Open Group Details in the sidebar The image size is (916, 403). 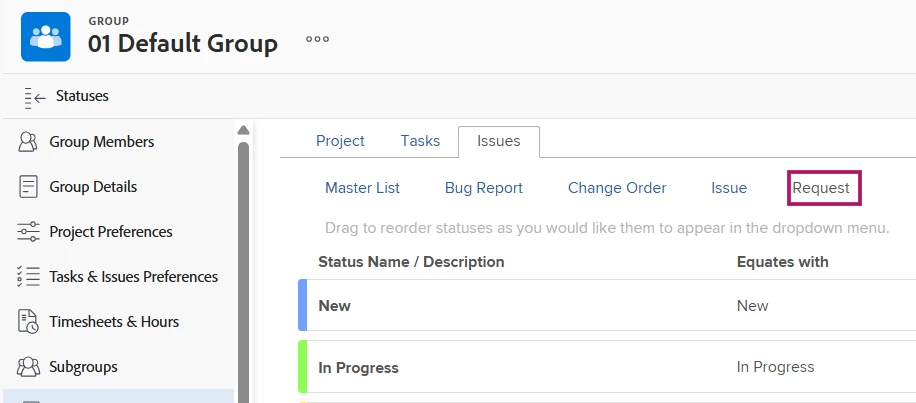coord(93,187)
